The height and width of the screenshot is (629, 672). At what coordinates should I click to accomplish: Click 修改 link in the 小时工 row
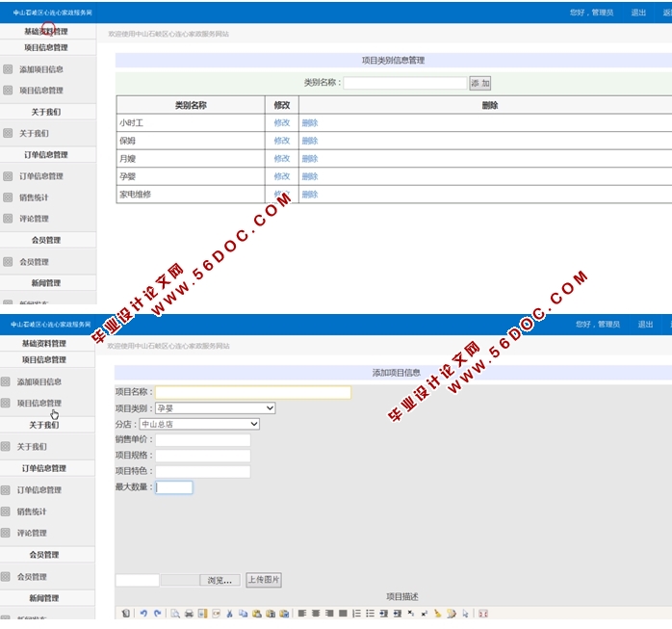point(282,122)
